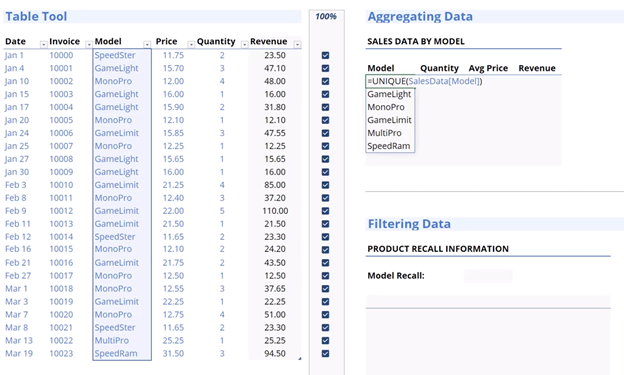The image size is (624, 375).
Task: Select revenue cell 85.00
Action: tap(275, 185)
